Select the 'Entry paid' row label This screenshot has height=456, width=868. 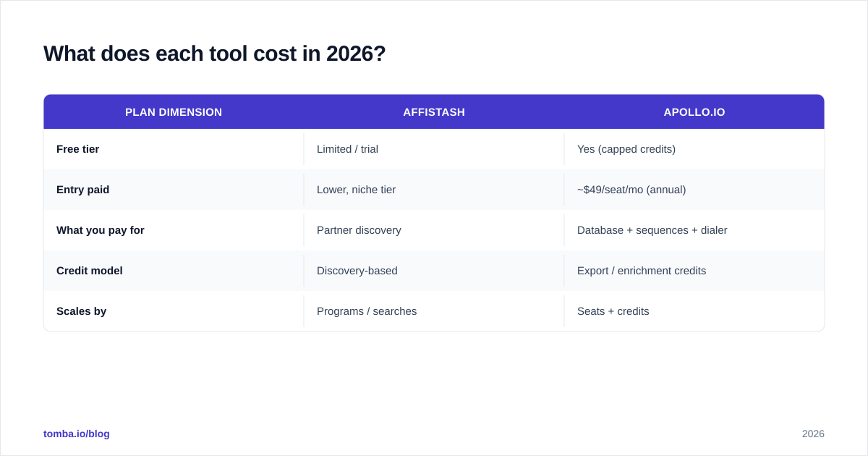point(83,190)
